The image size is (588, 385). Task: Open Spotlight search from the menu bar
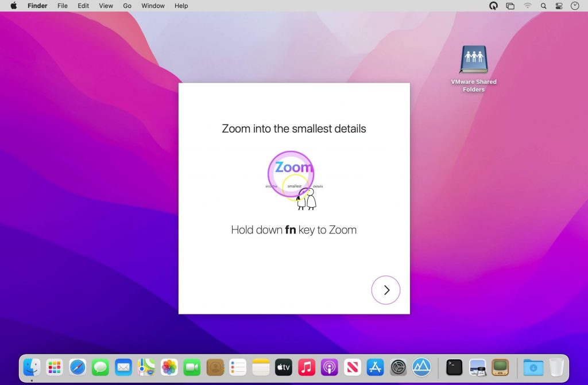tap(543, 6)
